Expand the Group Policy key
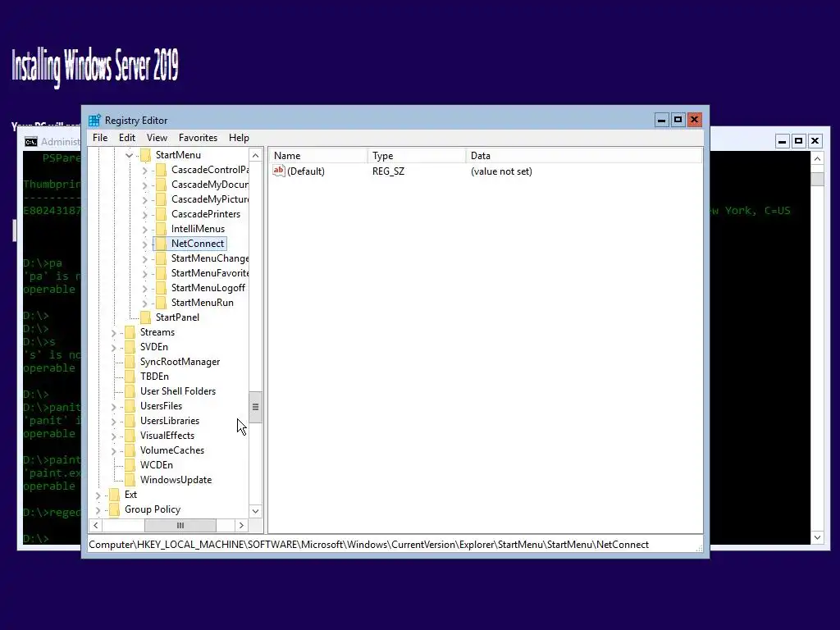This screenshot has height=630, width=840. tap(98, 510)
